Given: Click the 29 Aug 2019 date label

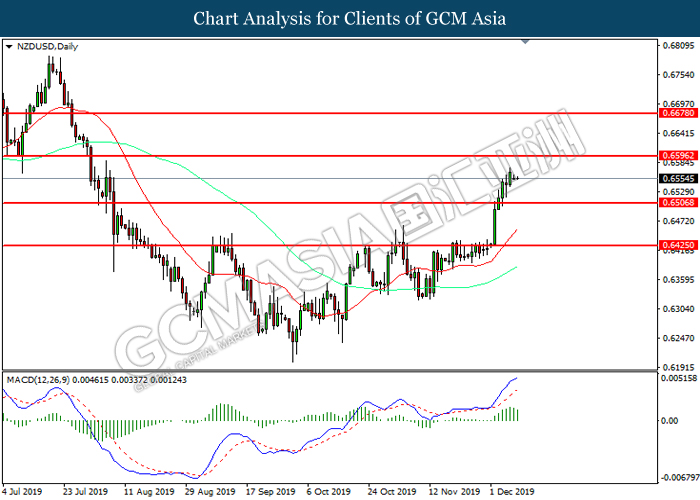Looking at the screenshot, I should [210, 492].
